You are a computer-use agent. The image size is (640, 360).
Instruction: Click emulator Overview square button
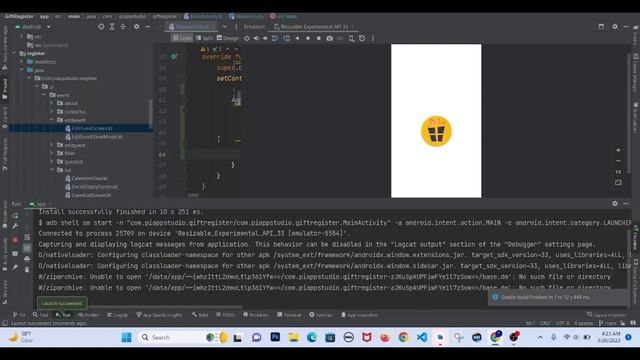(x=319, y=38)
